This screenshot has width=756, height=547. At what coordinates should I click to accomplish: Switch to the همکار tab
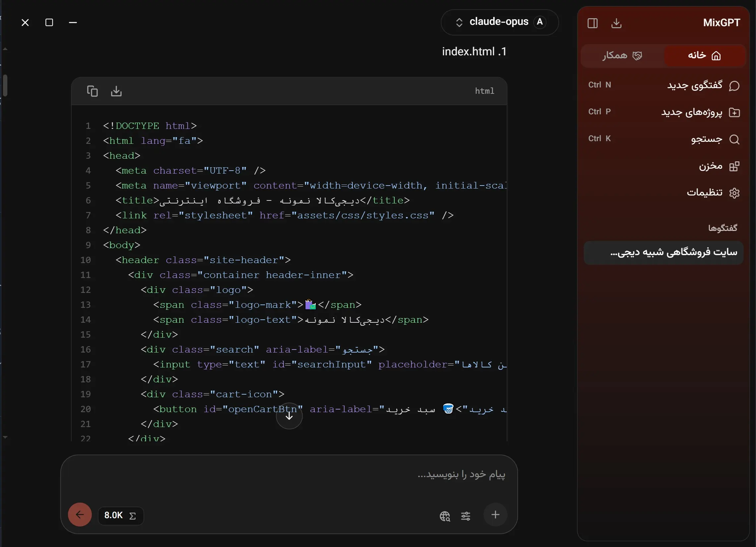[x=622, y=55]
